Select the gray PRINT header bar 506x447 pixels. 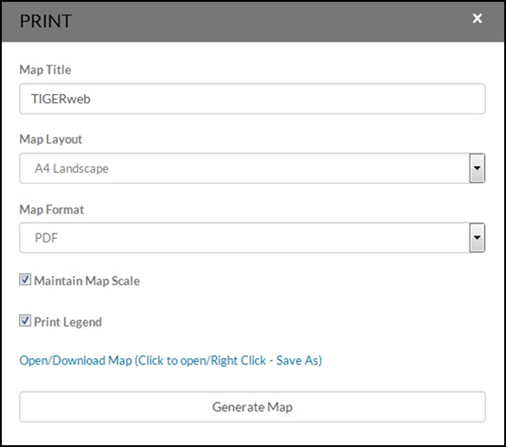[253, 22]
